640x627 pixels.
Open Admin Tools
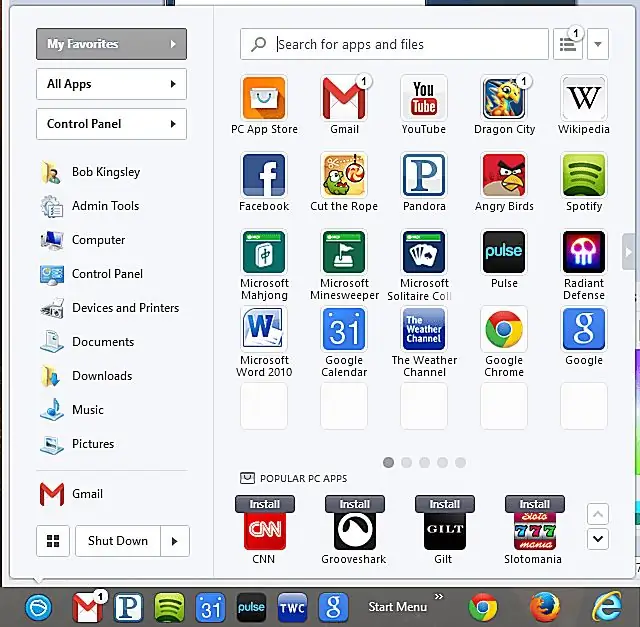coord(90,206)
